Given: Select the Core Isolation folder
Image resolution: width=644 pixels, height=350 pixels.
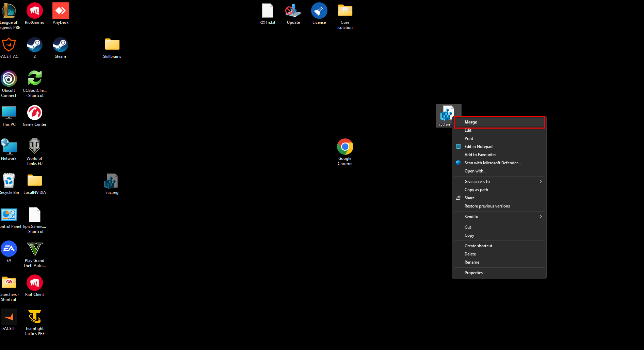Looking at the screenshot, I should coord(345,16).
